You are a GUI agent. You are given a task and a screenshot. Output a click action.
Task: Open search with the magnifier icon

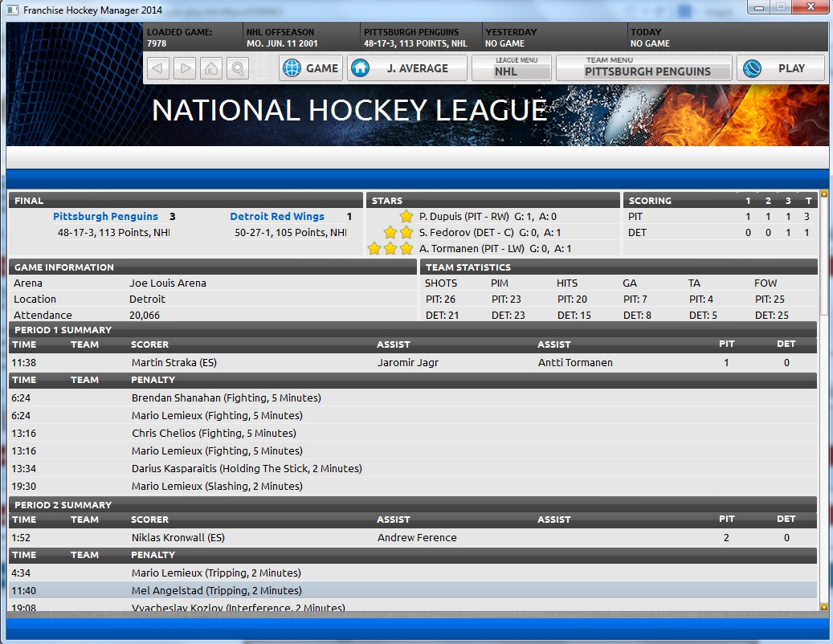238,68
